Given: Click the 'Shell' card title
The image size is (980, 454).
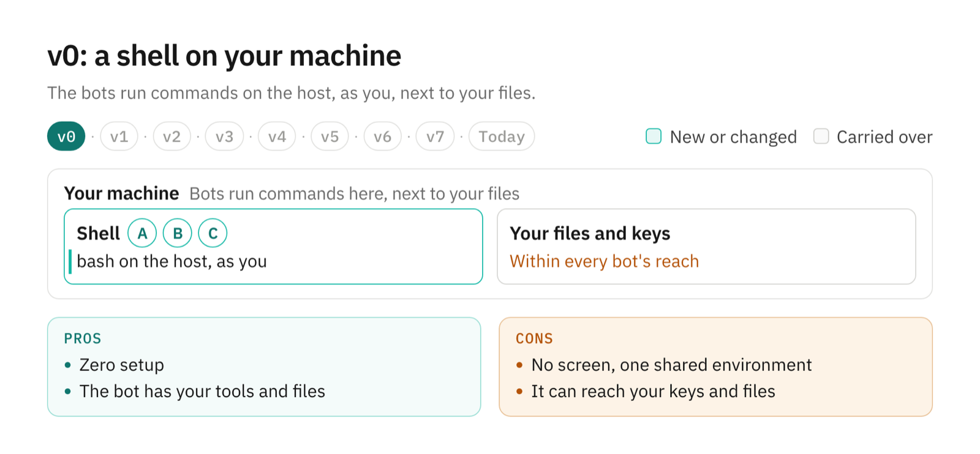Looking at the screenshot, I should (98, 233).
